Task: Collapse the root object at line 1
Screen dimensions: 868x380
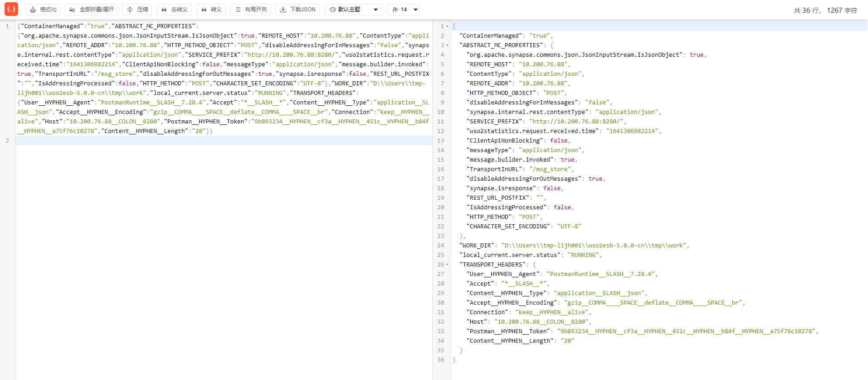Action: click(447, 26)
